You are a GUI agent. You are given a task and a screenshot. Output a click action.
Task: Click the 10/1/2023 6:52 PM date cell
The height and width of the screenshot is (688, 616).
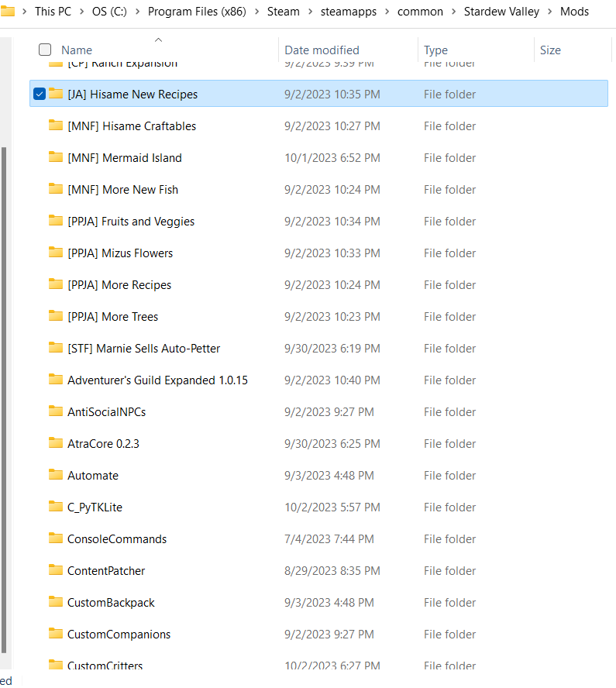[332, 157]
